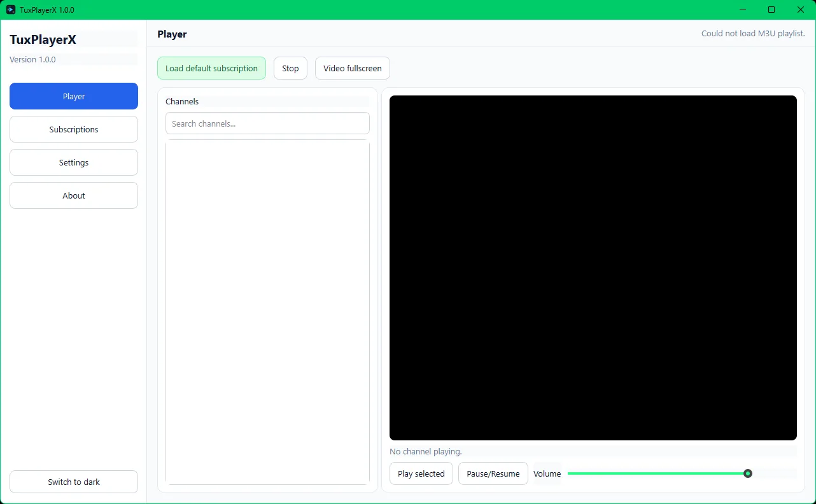This screenshot has width=816, height=504.
Task: Click the TuxPlayerX app icon in title bar
Action: pyautogui.click(x=11, y=10)
